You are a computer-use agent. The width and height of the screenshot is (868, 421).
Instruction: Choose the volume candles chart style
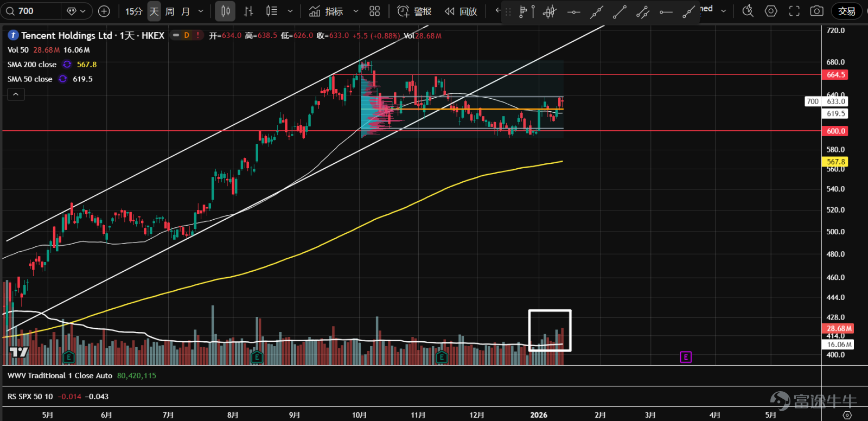[272, 11]
